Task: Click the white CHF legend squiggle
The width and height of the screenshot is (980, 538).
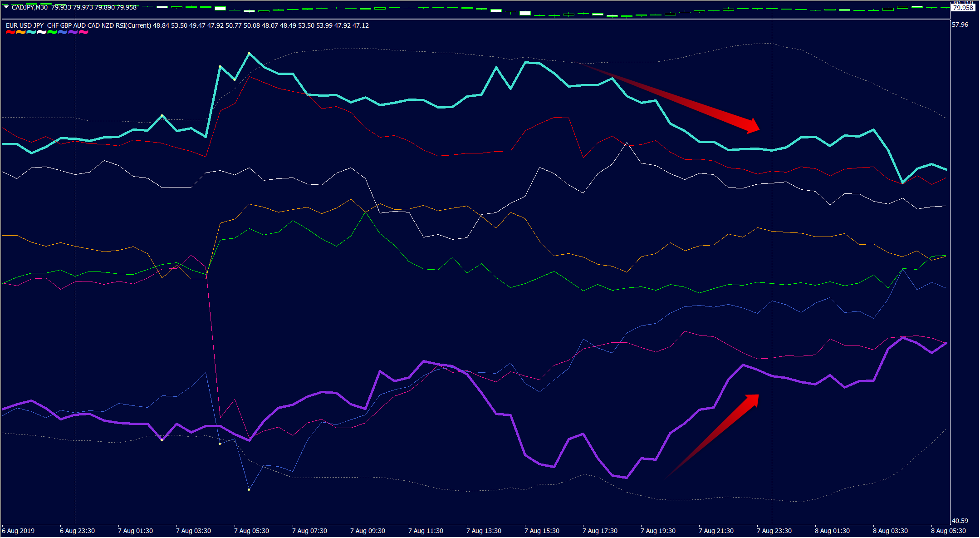Action: [41, 32]
